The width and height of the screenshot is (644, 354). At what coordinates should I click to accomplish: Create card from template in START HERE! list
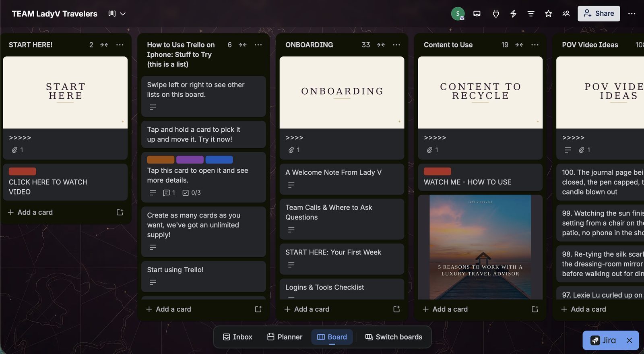[x=120, y=212]
